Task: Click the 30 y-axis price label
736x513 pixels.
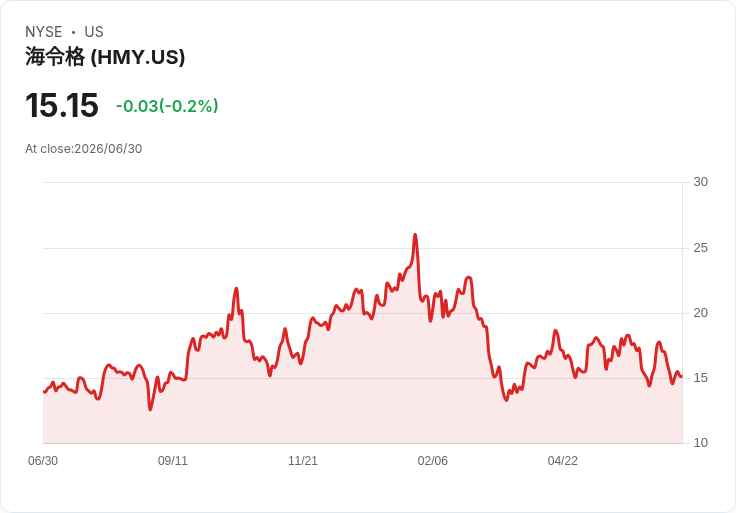Action: (x=700, y=182)
